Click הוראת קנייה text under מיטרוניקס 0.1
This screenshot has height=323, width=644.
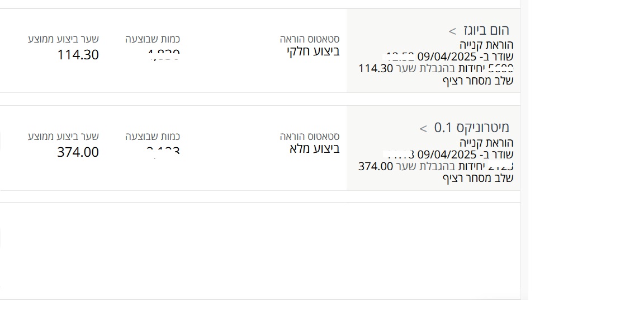point(486,143)
